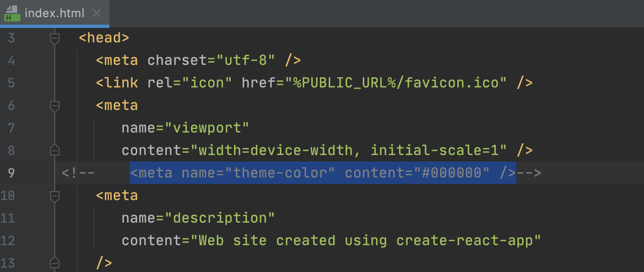Click the "<link" tag on line 5
This screenshot has height=272, width=644.
click(117, 83)
